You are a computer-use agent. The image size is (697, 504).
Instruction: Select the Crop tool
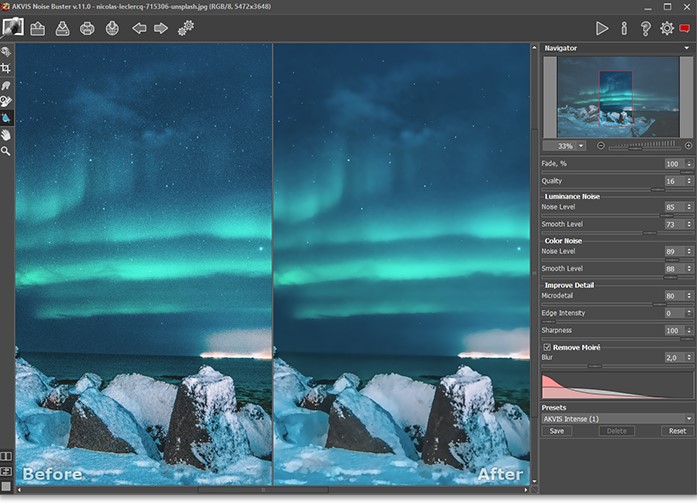coord(6,68)
